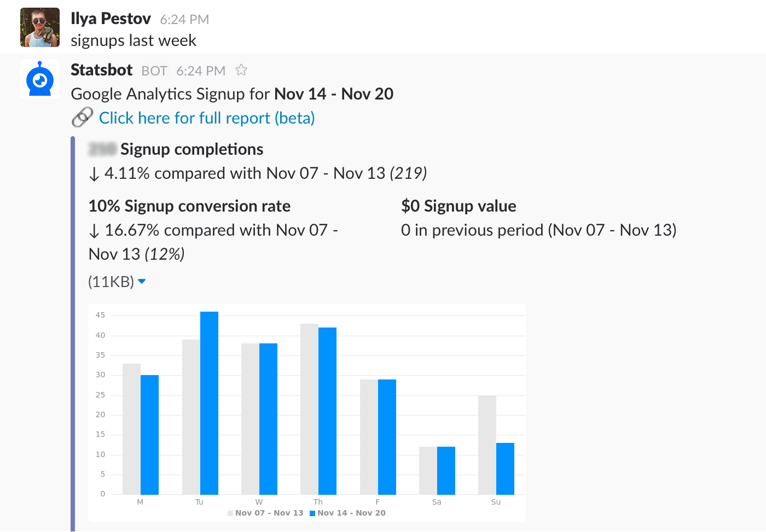Viewport: 766px width, 532px height.
Task: Click the gray Monday bar
Action: (131, 429)
